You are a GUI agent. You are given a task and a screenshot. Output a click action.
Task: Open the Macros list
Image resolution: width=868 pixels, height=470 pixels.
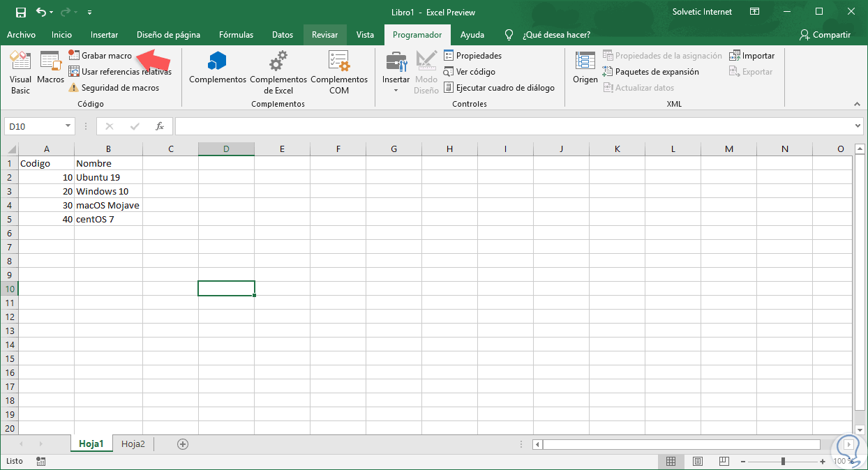pos(50,68)
